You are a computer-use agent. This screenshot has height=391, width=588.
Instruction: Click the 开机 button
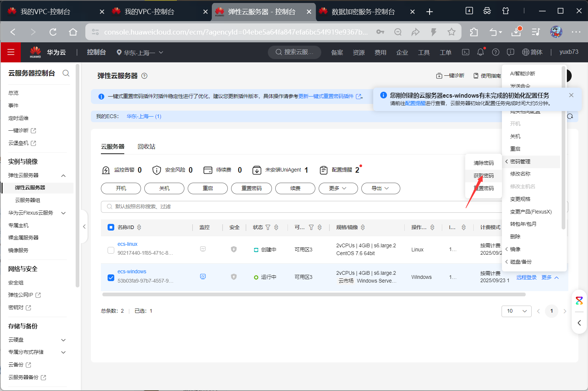coord(121,188)
